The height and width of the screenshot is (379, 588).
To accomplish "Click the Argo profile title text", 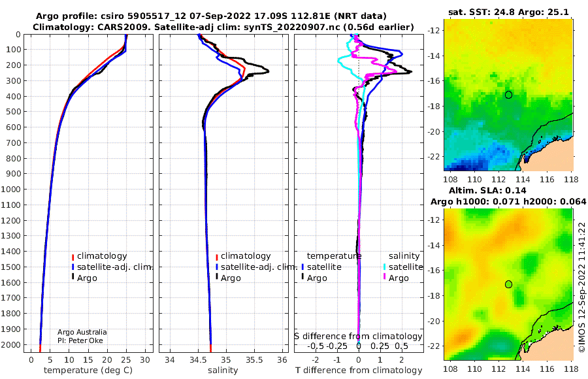I will pos(211,16).
